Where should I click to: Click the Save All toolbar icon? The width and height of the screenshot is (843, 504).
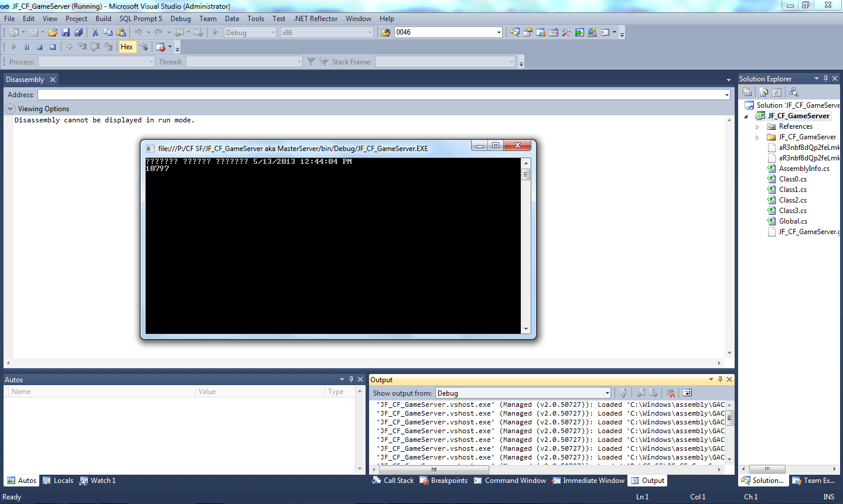tap(79, 32)
